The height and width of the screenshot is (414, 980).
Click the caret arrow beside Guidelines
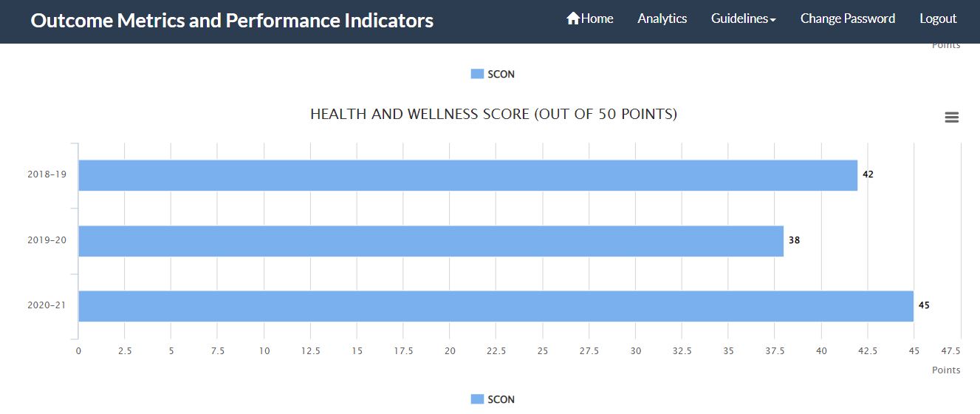tap(772, 20)
